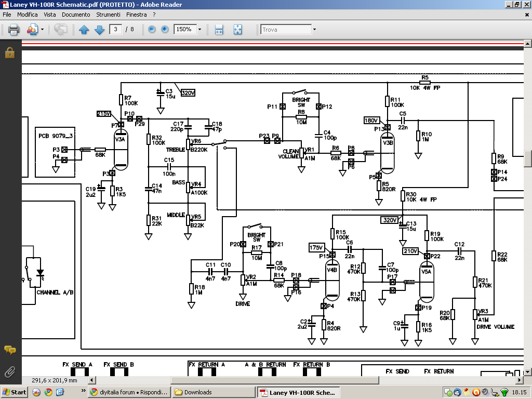Go to the previous page with up arrow

click(84, 30)
